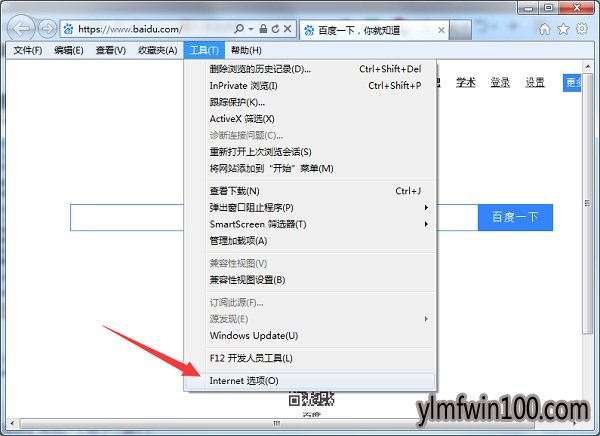The width and height of the screenshot is (600, 436).
Task: Click the vertical scrollbar thumb
Action: 588,203
